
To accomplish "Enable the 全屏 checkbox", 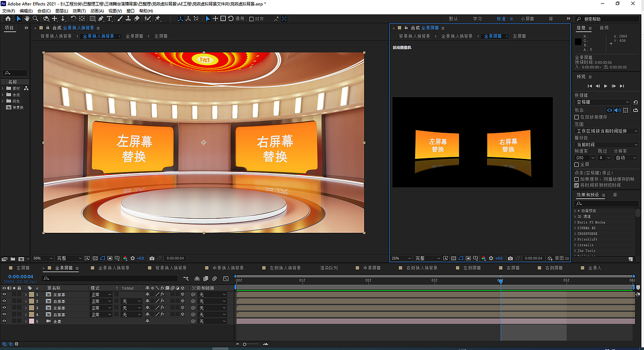I will (577, 164).
